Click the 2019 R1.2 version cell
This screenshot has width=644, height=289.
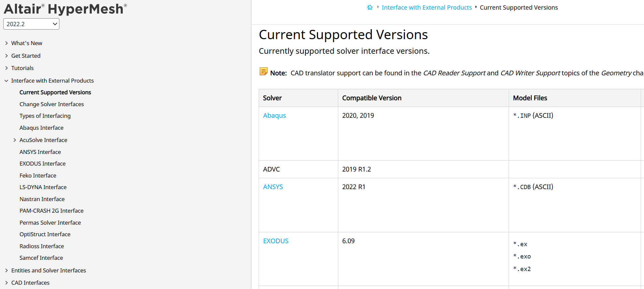click(423, 169)
